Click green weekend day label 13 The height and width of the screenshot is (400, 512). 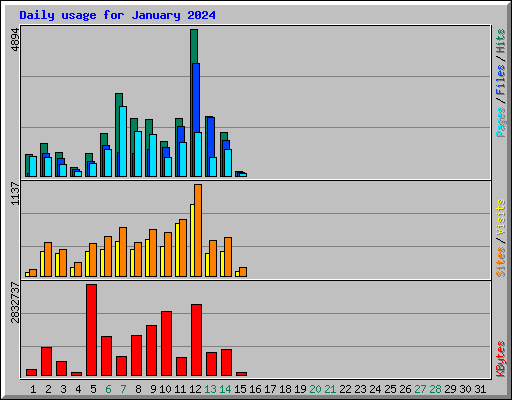(x=210, y=389)
